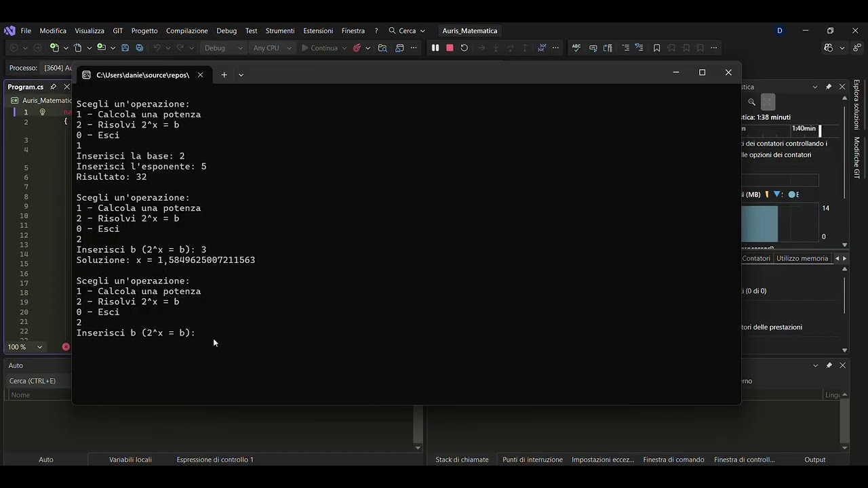Close the C:\Users\danie terminal tab
Screen dimensions: 868x488
200,75
